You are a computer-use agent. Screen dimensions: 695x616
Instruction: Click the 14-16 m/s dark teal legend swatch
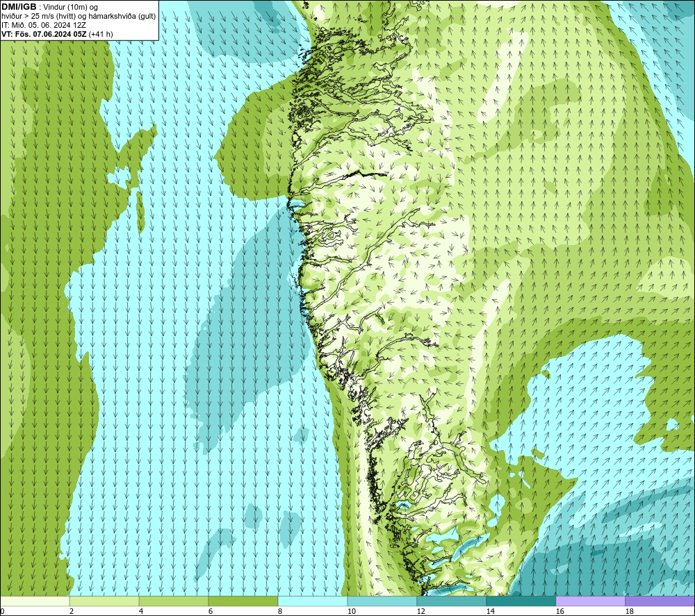[x=521, y=601]
